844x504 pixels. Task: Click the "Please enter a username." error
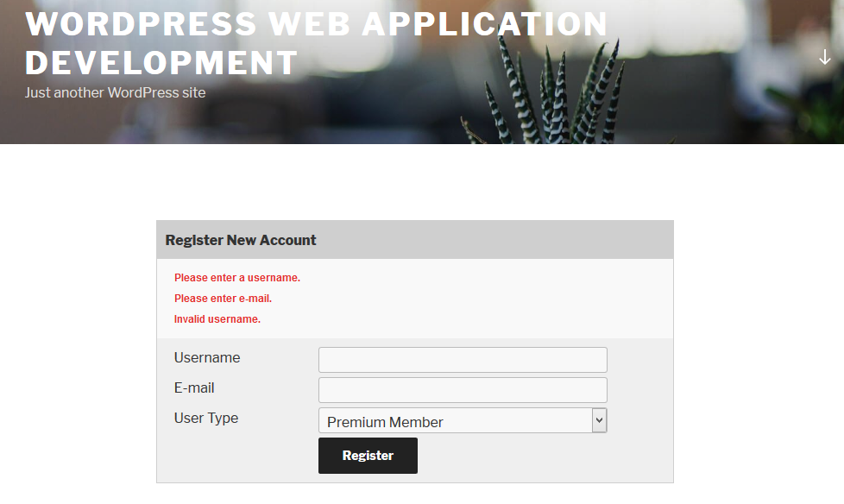[237, 278]
